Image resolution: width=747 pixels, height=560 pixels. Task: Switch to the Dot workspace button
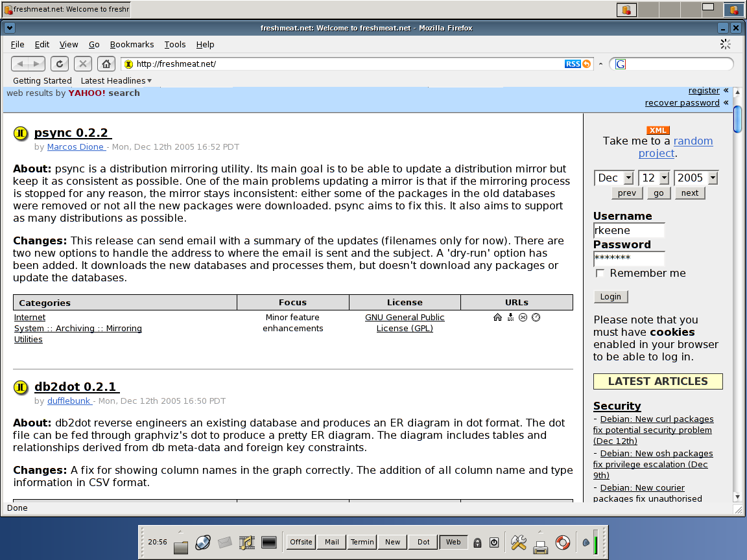coord(423,542)
